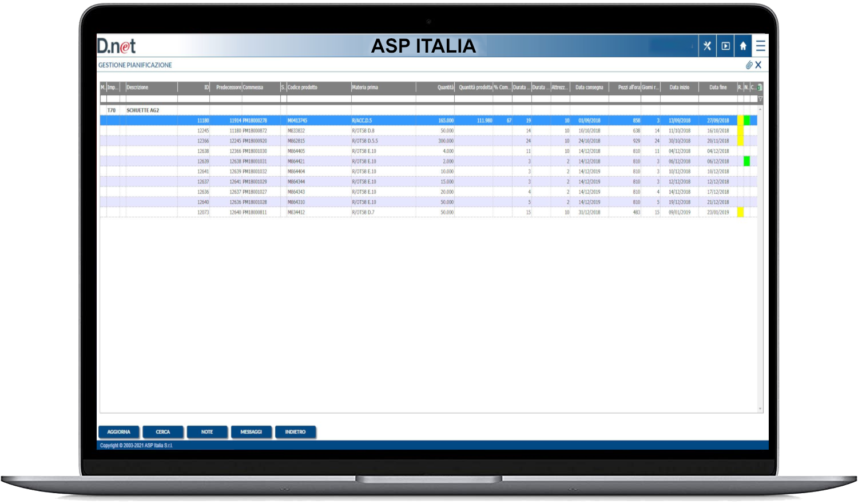Image resolution: width=858 pixels, height=504 pixels.
Task: Sort by the Descrizione column header
Action: [x=152, y=88]
